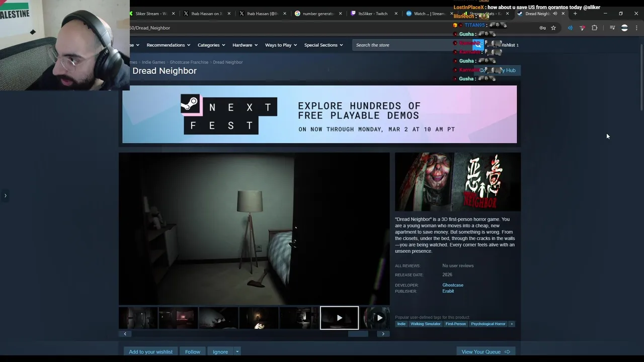Select the first hallway screenshot thumbnail
This screenshot has height=362, width=644.
tap(138, 318)
